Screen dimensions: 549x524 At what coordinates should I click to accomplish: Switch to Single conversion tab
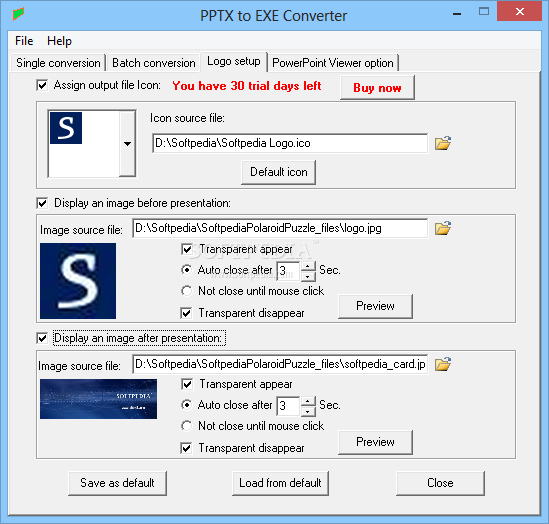click(x=58, y=63)
